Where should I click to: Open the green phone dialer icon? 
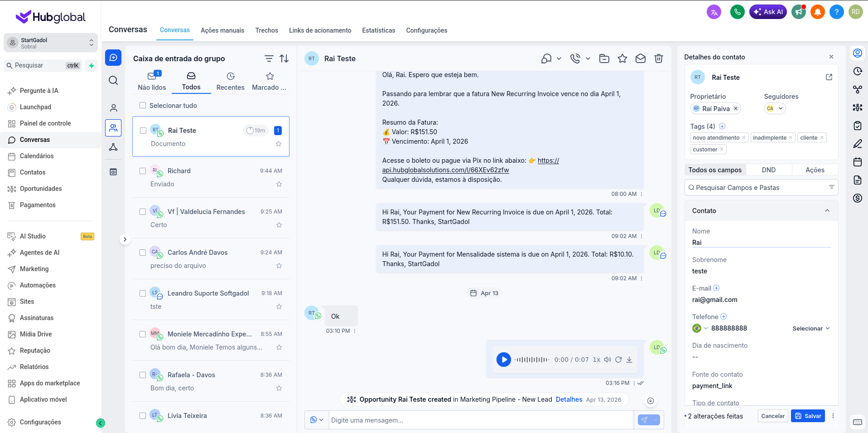(x=738, y=12)
